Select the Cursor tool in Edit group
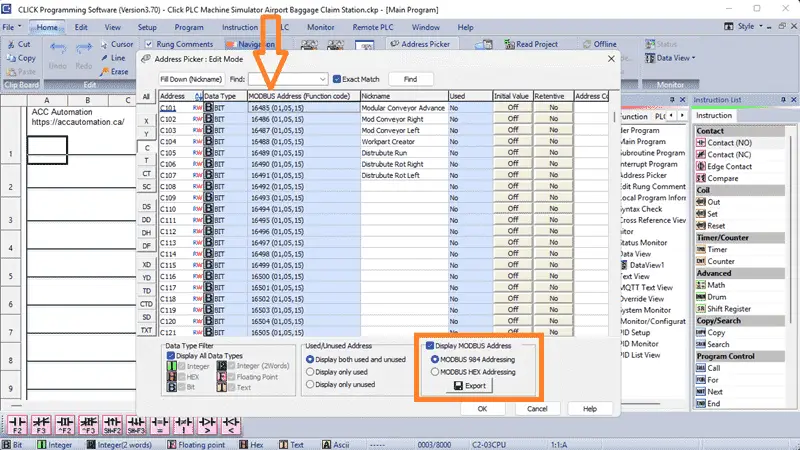The width and height of the screenshot is (800, 450). tap(117, 44)
